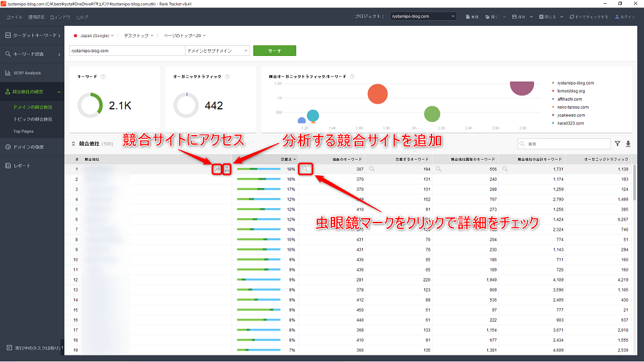Click すべてチェックする in the top toolbar
The width and height of the screenshot is (644, 362).
[588, 16]
